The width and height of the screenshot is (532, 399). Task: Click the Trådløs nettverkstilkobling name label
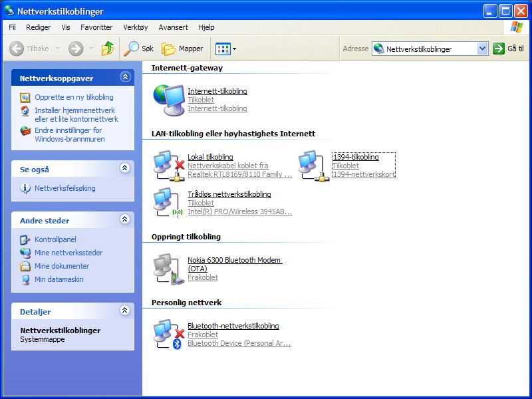point(229,194)
